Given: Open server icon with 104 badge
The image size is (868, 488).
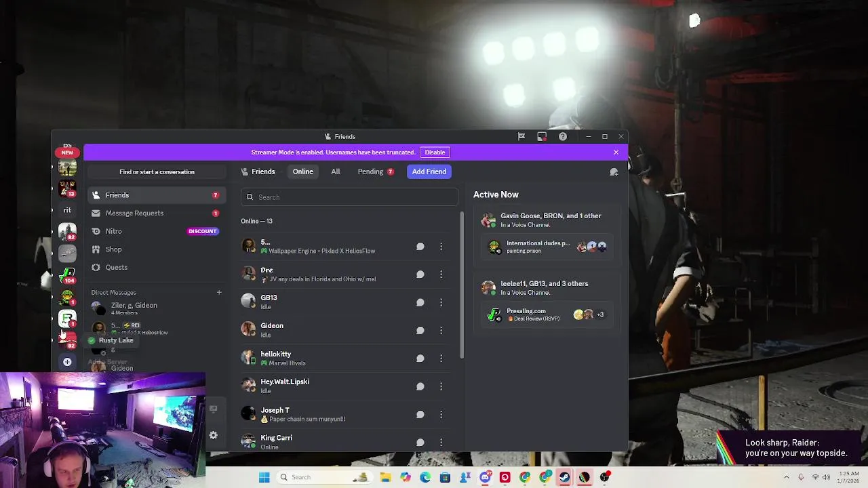Looking at the screenshot, I should (x=67, y=275).
